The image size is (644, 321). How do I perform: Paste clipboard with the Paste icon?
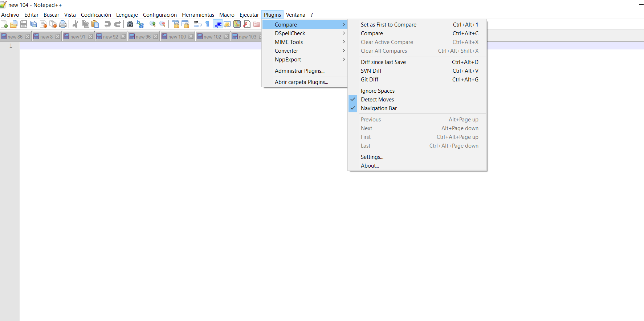pos(95,24)
